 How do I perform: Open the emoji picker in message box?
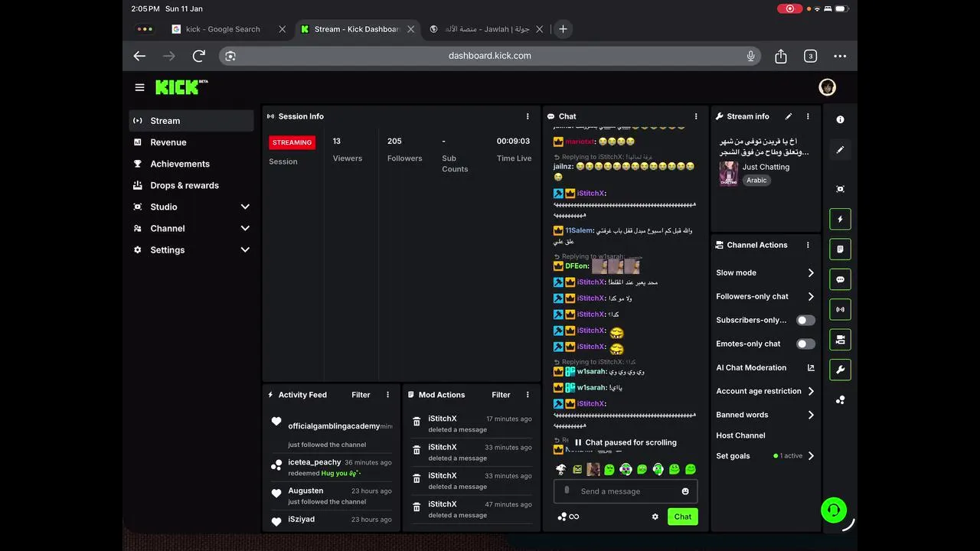685,491
